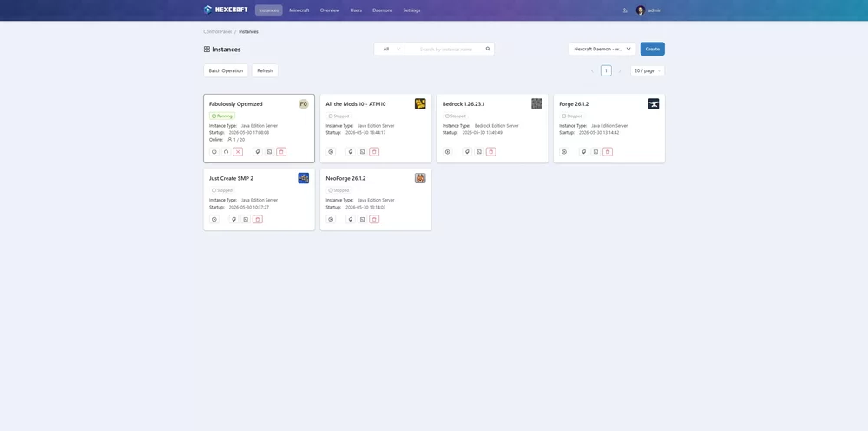Viewport: 868px width, 431px height.
Task: Open console icon on NeoForge 26.1.2 card
Action: (x=362, y=219)
